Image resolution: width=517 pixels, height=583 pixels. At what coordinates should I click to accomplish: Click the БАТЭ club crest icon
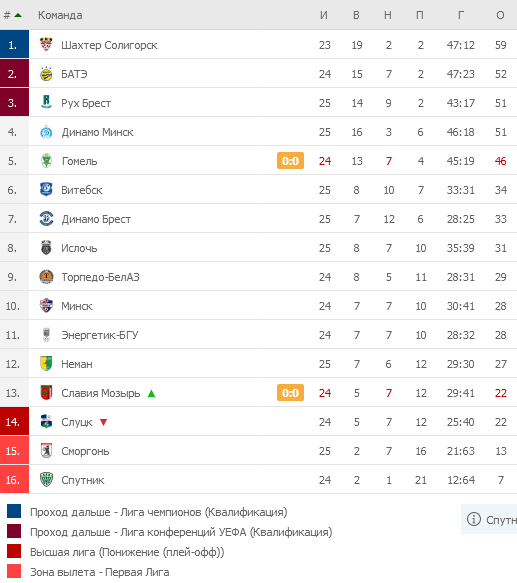pyautogui.click(x=46, y=74)
